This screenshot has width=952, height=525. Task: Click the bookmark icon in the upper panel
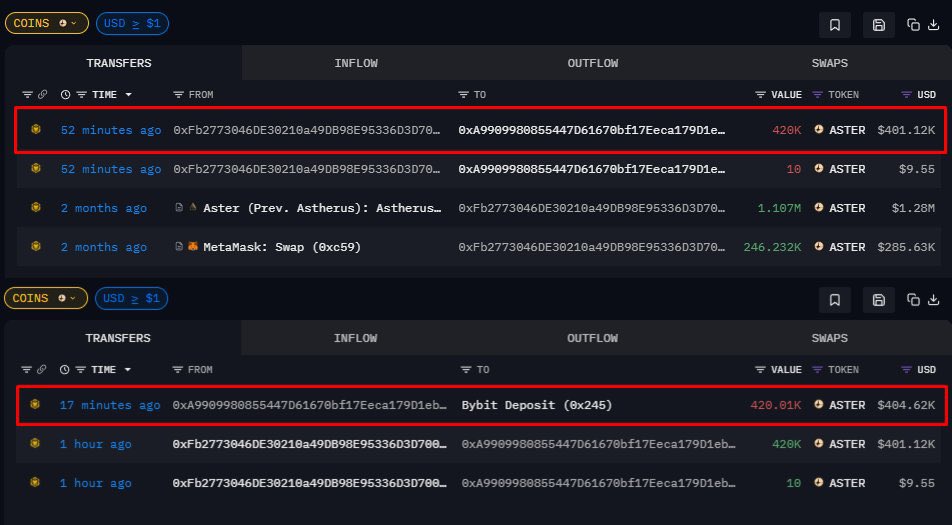pyautogui.click(x=834, y=25)
